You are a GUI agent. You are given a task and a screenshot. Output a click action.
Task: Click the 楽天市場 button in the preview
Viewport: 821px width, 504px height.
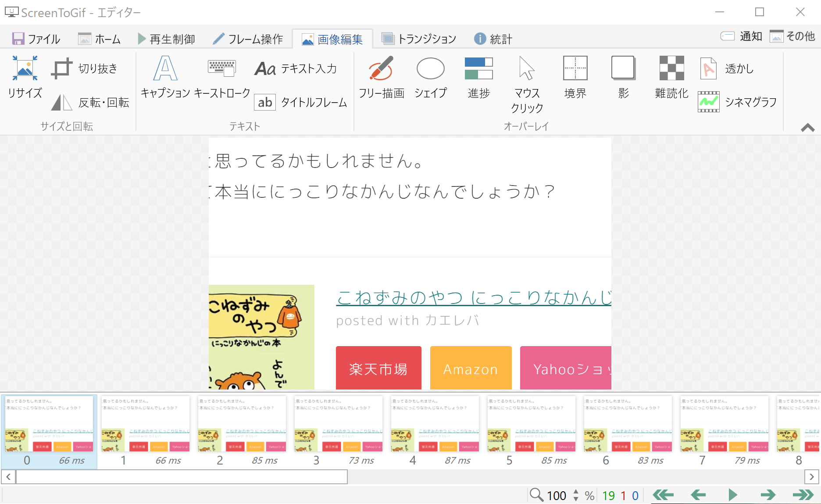378,368
